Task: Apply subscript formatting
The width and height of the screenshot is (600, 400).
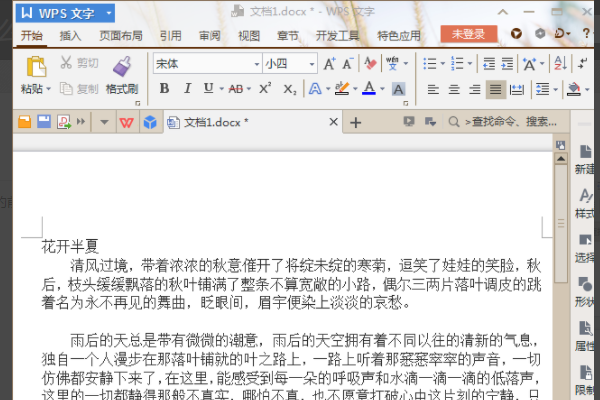Action: click(290, 89)
